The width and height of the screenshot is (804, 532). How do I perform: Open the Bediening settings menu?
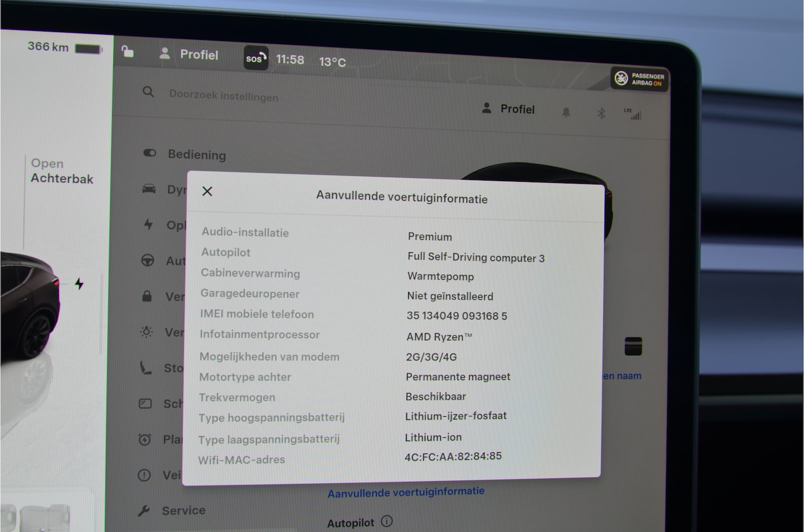196,155
